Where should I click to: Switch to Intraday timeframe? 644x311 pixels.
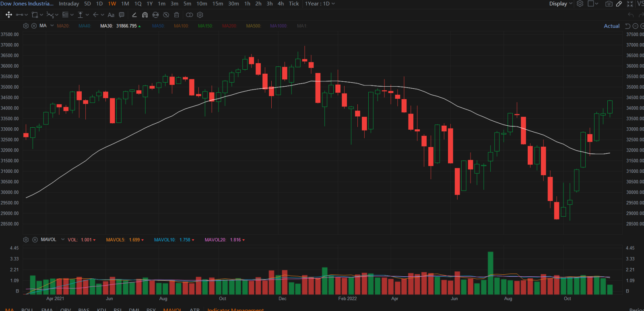coord(69,4)
